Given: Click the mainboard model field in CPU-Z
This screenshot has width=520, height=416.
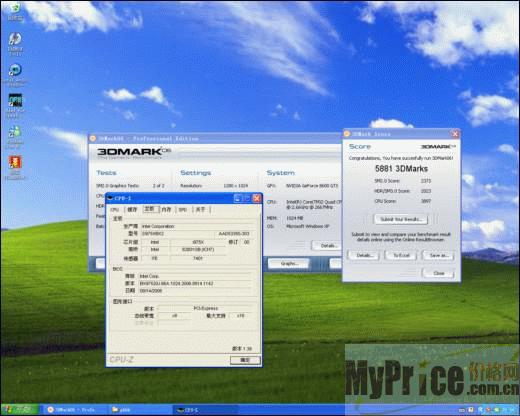Looking at the screenshot, I should click(x=177, y=234).
